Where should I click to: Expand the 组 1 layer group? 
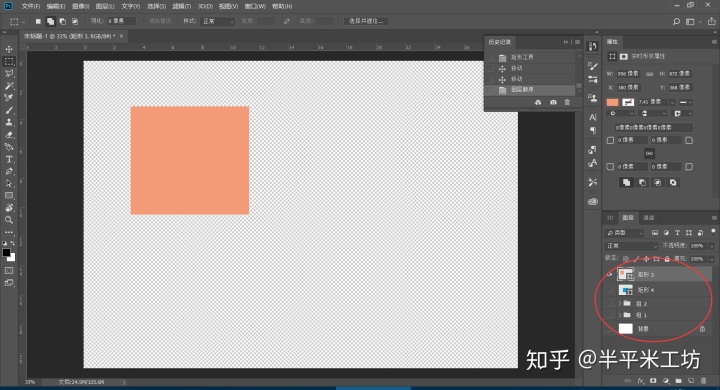[x=620, y=315]
